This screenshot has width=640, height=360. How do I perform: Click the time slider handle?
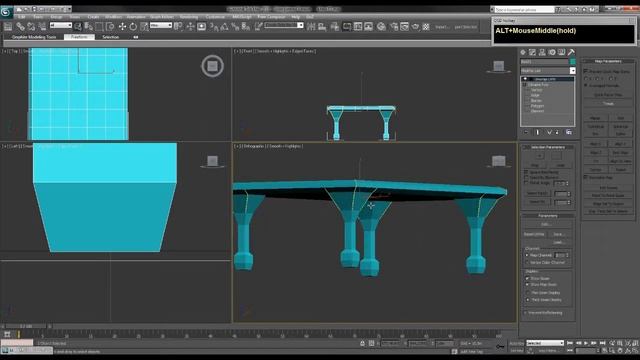pos(26,326)
